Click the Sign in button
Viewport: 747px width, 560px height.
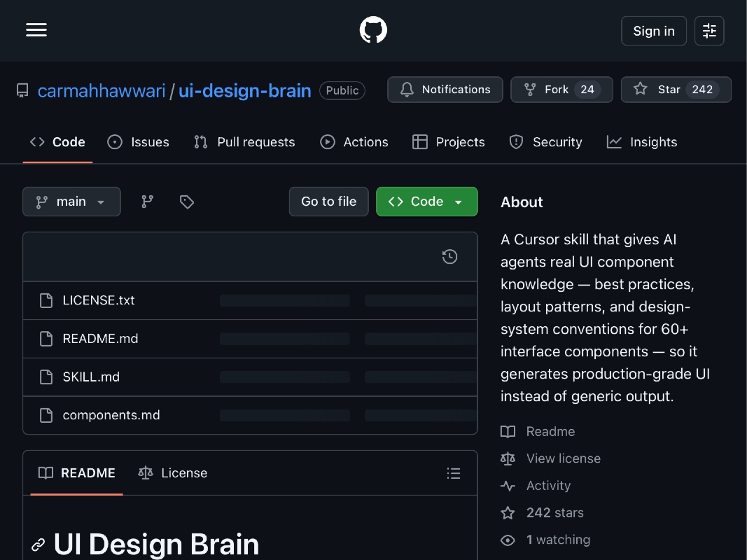tap(654, 31)
